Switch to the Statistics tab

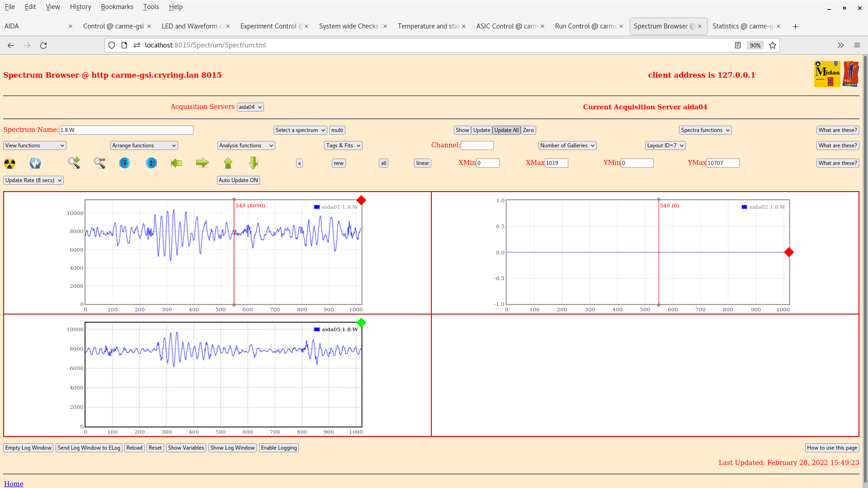pos(743,26)
